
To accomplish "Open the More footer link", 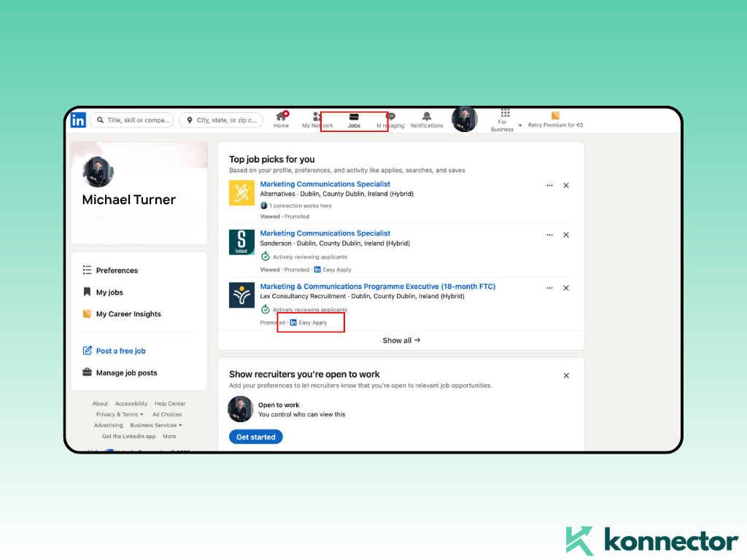I will pos(169,436).
